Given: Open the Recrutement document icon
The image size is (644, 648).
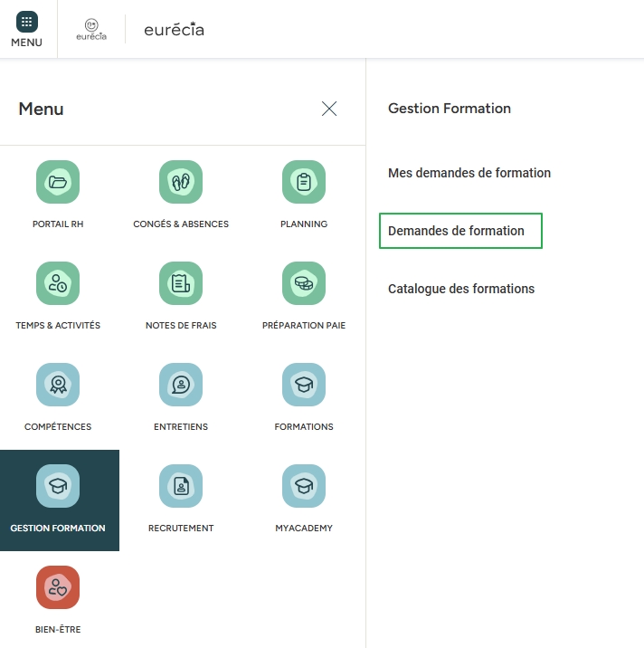Looking at the screenshot, I should [x=181, y=486].
